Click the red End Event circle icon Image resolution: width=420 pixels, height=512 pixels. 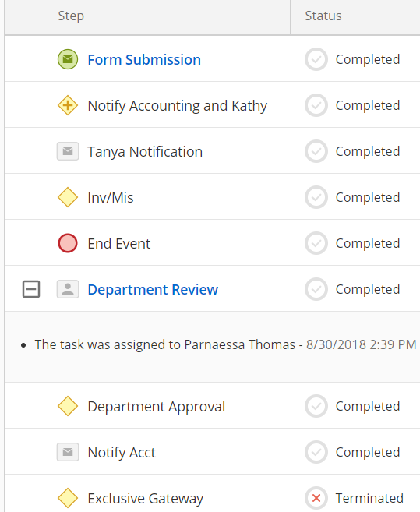(x=68, y=243)
